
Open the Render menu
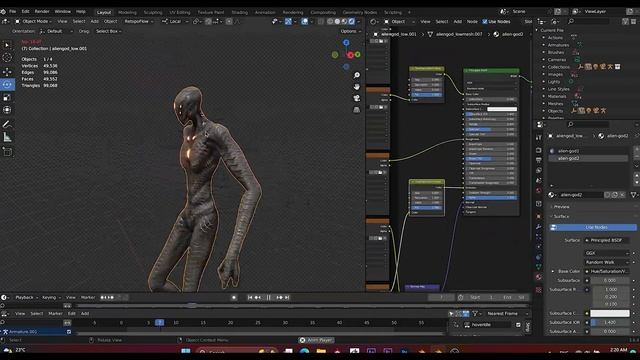tap(42, 11)
